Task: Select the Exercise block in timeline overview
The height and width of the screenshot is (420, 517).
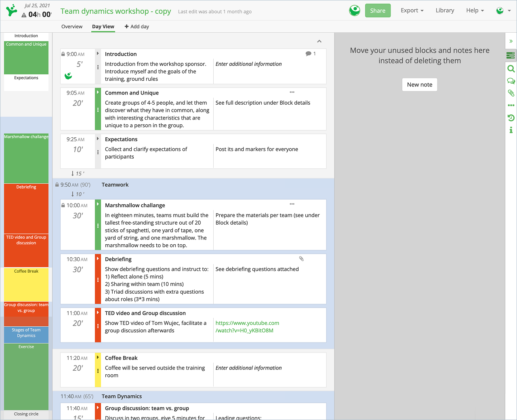Action: pos(26,377)
